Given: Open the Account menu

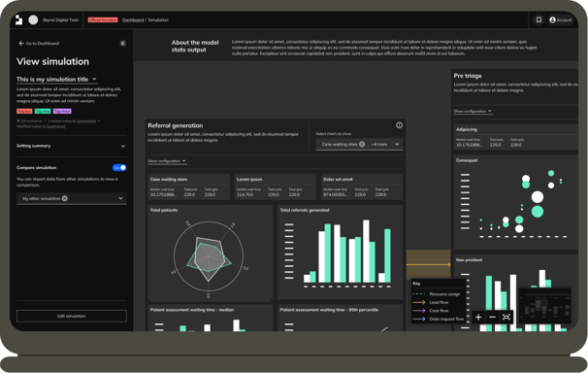Looking at the screenshot, I should point(561,19).
